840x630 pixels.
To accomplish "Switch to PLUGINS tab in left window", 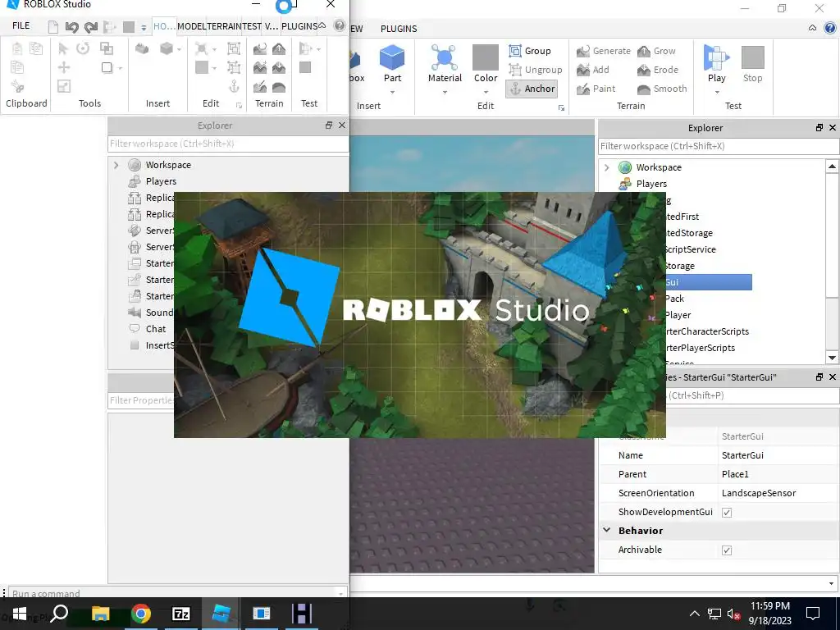I will click(299, 25).
